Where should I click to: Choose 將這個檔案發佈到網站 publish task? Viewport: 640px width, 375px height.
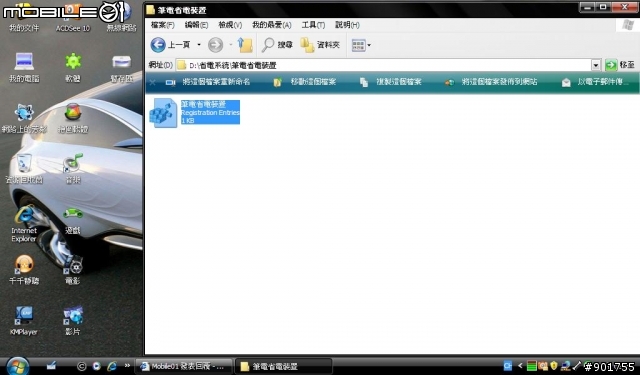click(x=491, y=82)
